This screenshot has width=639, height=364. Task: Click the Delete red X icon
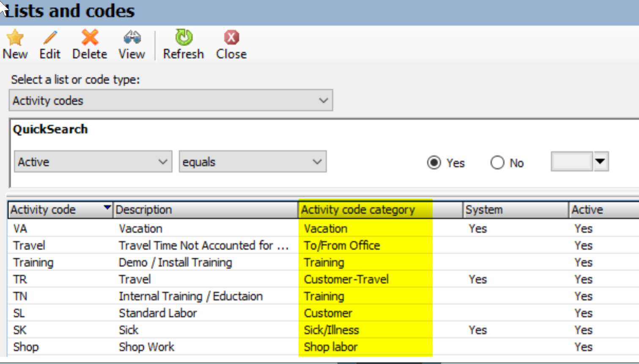tap(90, 38)
